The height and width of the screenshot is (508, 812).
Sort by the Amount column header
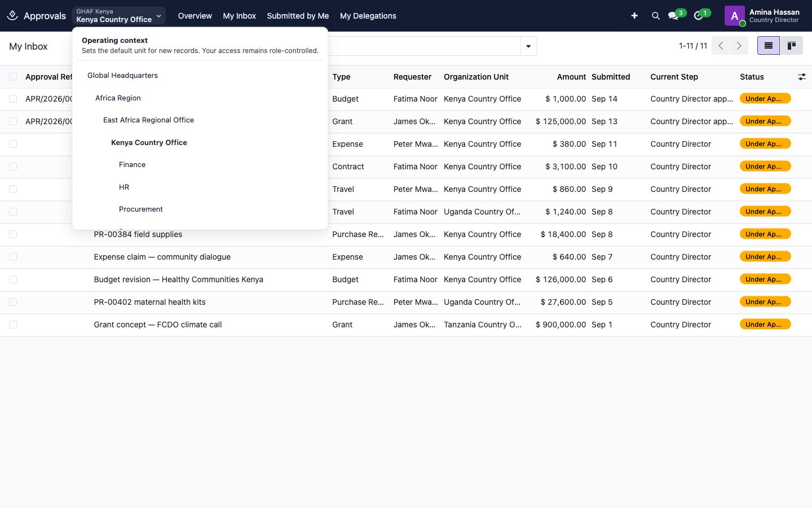point(572,77)
